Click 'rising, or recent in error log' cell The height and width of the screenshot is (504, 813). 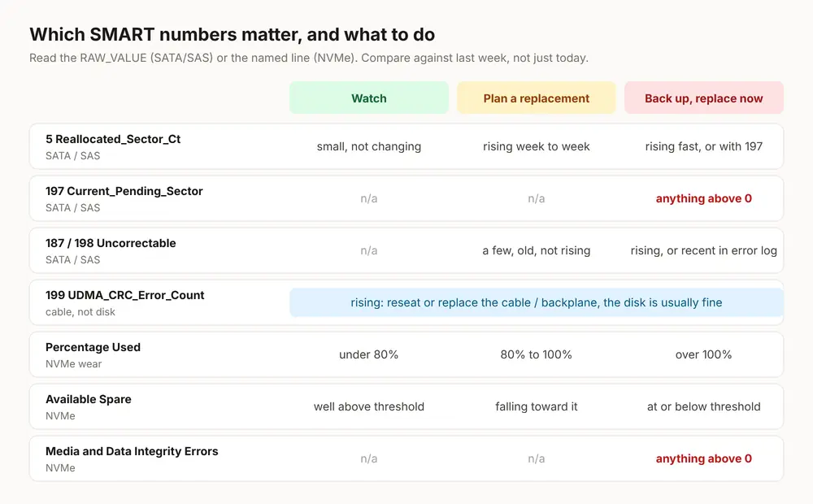[x=703, y=250]
